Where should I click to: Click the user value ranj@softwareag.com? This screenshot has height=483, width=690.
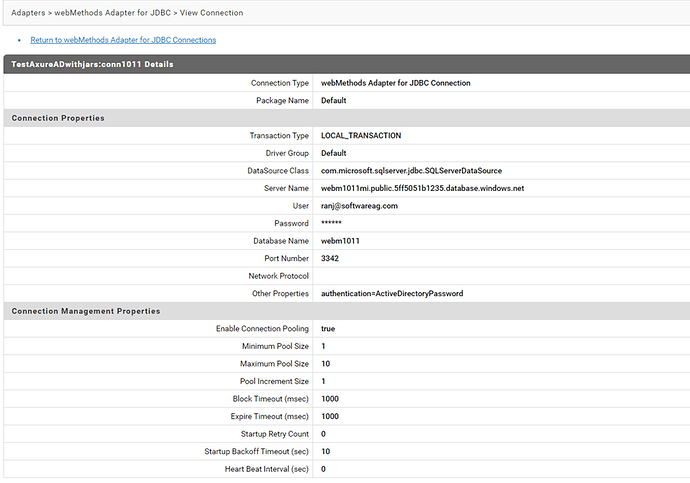click(359, 206)
